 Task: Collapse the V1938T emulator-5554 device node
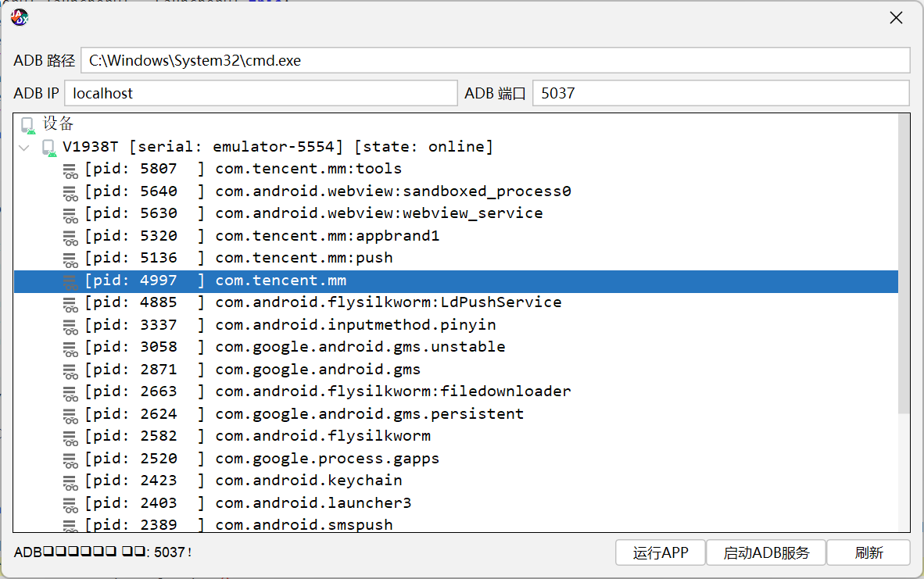(24, 147)
